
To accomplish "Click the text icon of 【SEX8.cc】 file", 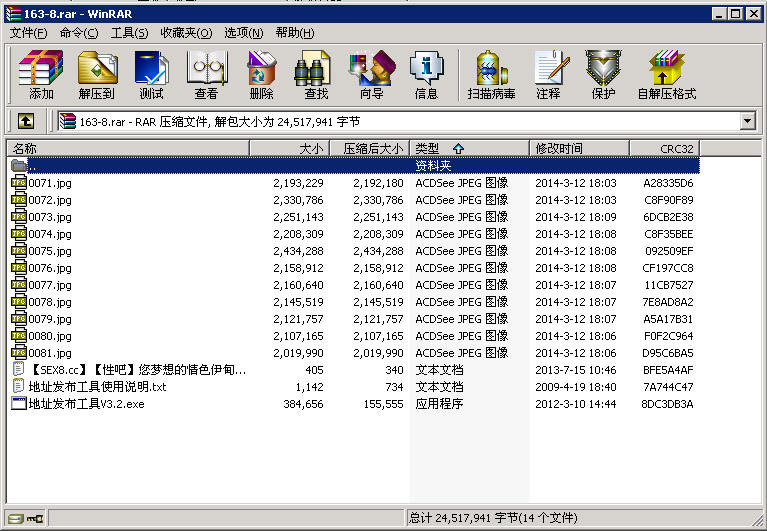I will click(x=19, y=370).
